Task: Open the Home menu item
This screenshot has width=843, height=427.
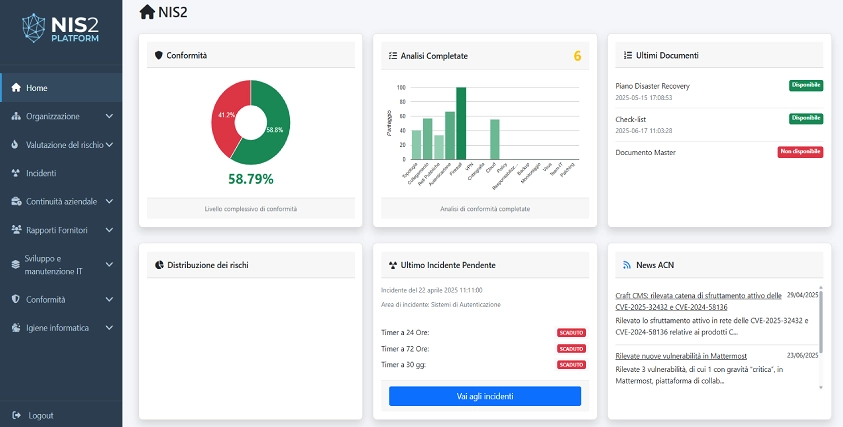Action: pos(36,87)
